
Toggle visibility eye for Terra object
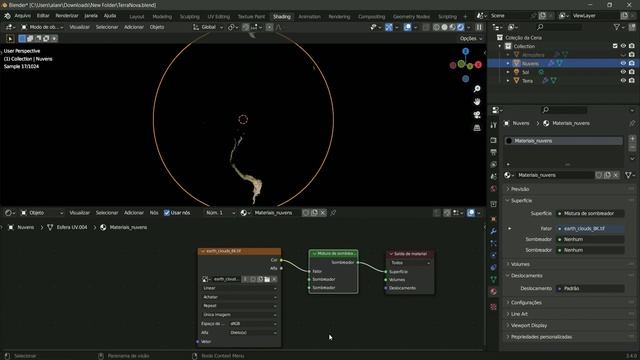[623, 80]
